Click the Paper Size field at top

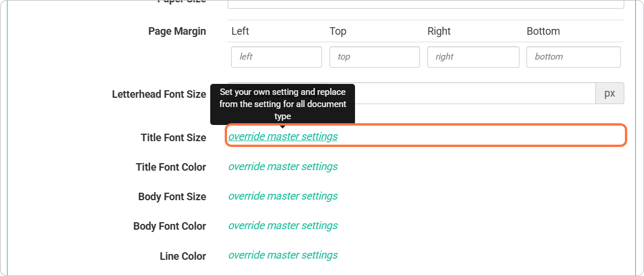[x=426, y=4]
